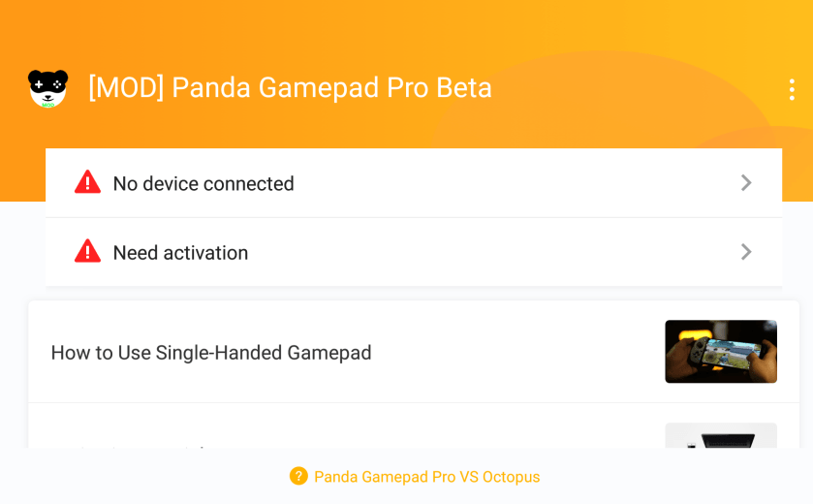Click the partially visible second tutorial thumbnail

(x=721, y=436)
